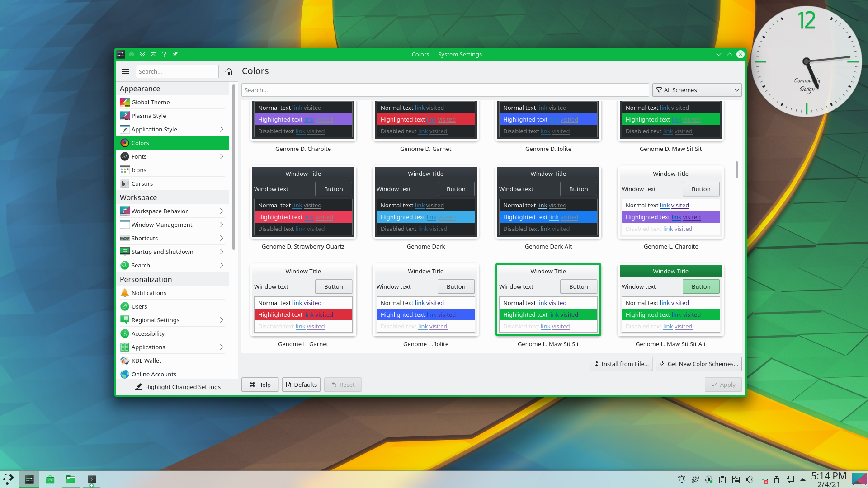Toggle Highlight Changed Settings
The height and width of the screenshot is (488, 868).
[x=177, y=387]
